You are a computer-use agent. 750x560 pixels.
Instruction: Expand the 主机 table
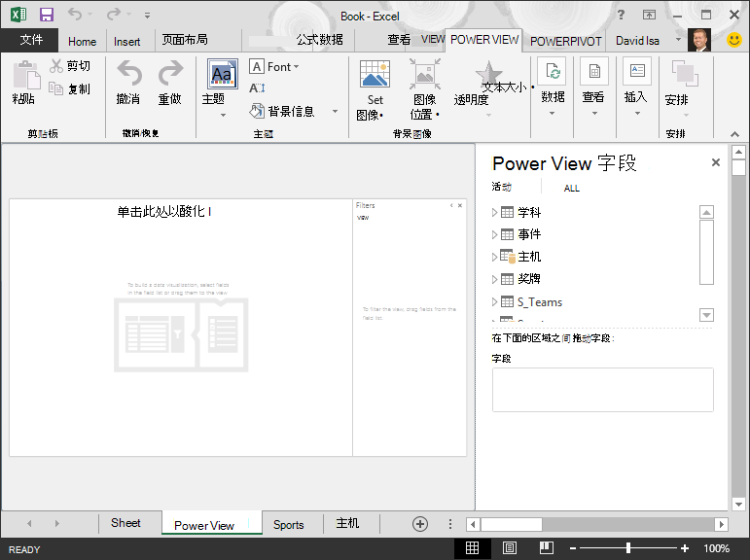494,257
